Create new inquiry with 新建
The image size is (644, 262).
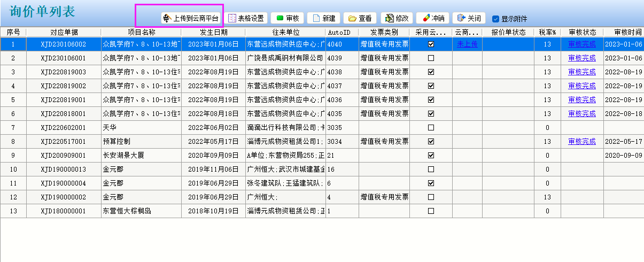coord(324,18)
